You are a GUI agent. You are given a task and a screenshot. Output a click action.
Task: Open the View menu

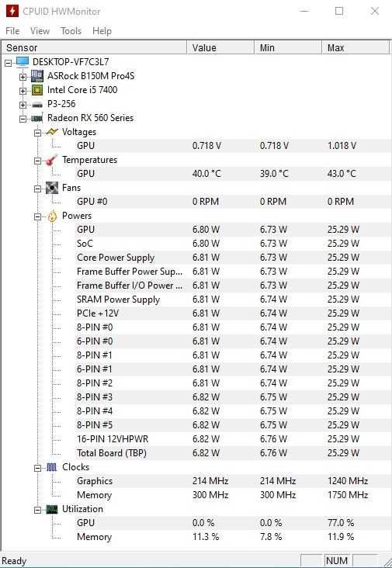(x=40, y=31)
